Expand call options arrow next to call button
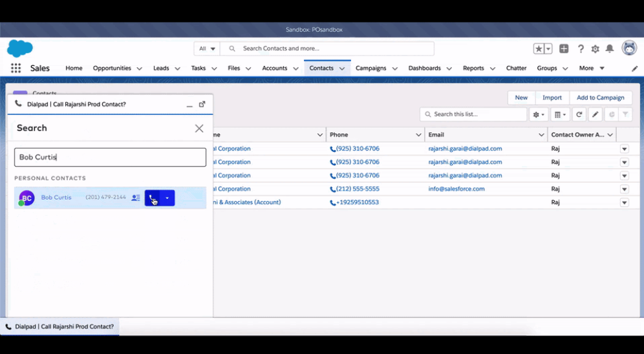The image size is (644, 354). (x=167, y=198)
